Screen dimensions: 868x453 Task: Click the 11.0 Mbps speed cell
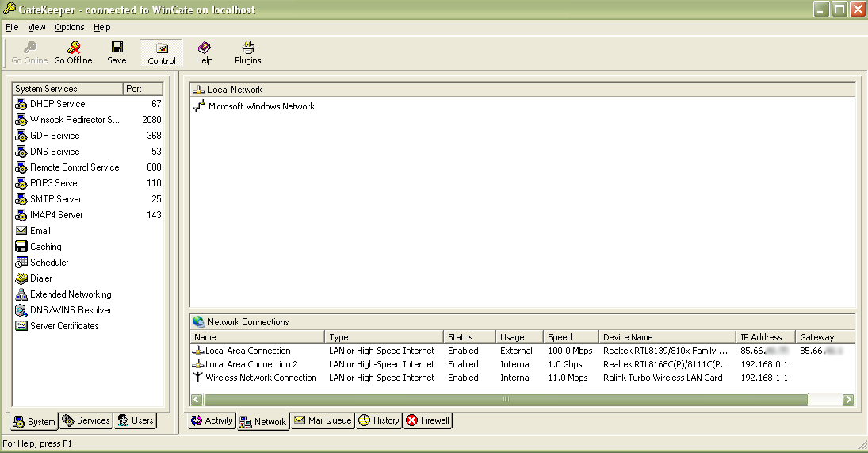(568, 378)
